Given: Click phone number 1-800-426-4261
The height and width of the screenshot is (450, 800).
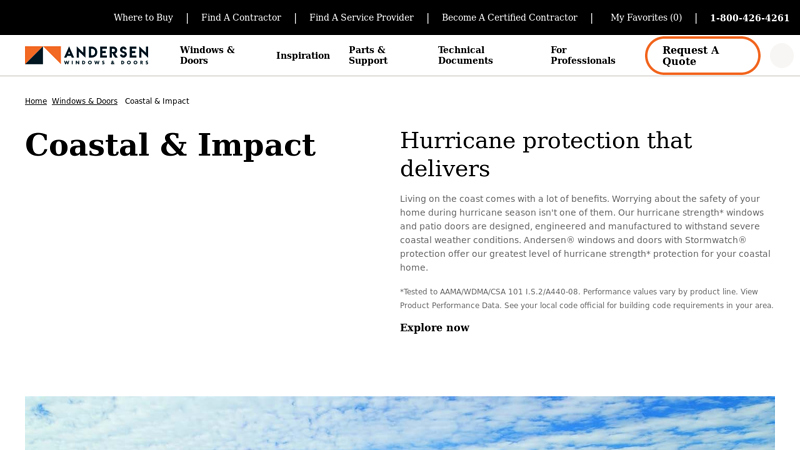Looking at the screenshot, I should pos(749,18).
